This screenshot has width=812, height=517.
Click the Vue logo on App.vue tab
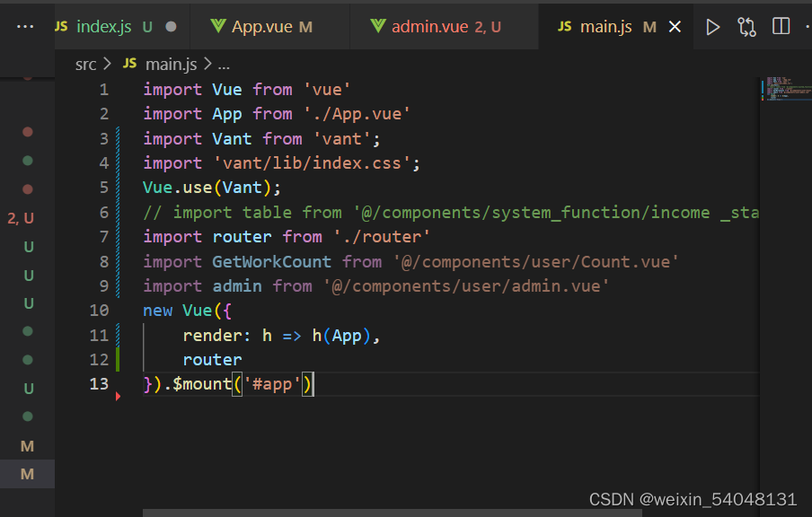pos(217,27)
